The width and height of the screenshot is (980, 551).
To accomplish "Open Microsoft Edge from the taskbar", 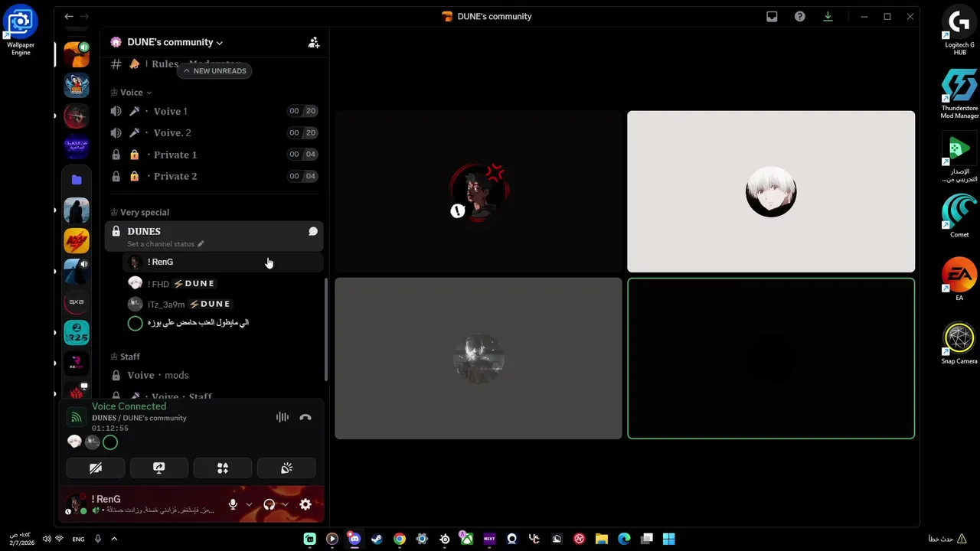I will pyautogui.click(x=624, y=539).
